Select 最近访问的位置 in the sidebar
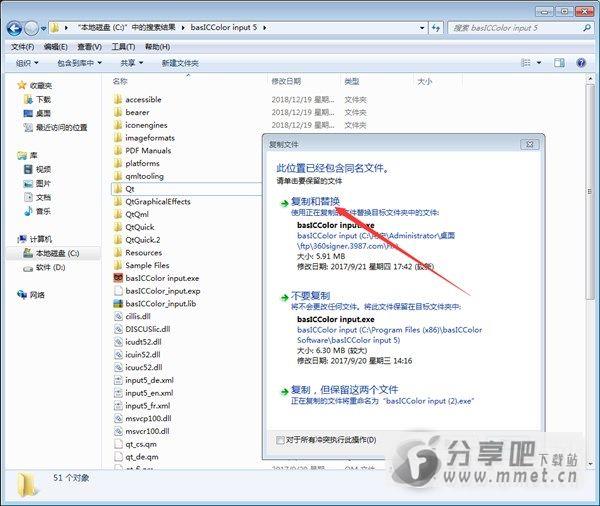Screen dimensions: 600x506 55,127
